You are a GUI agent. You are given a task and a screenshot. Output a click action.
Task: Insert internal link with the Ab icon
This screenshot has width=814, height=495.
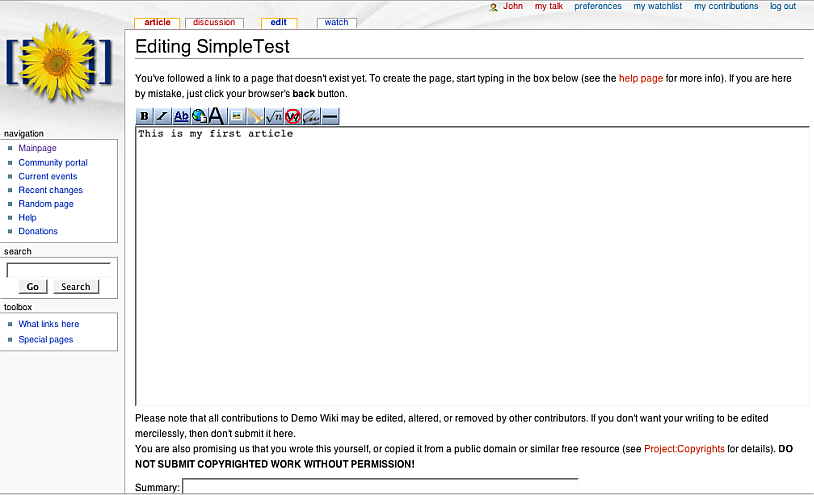click(x=181, y=116)
